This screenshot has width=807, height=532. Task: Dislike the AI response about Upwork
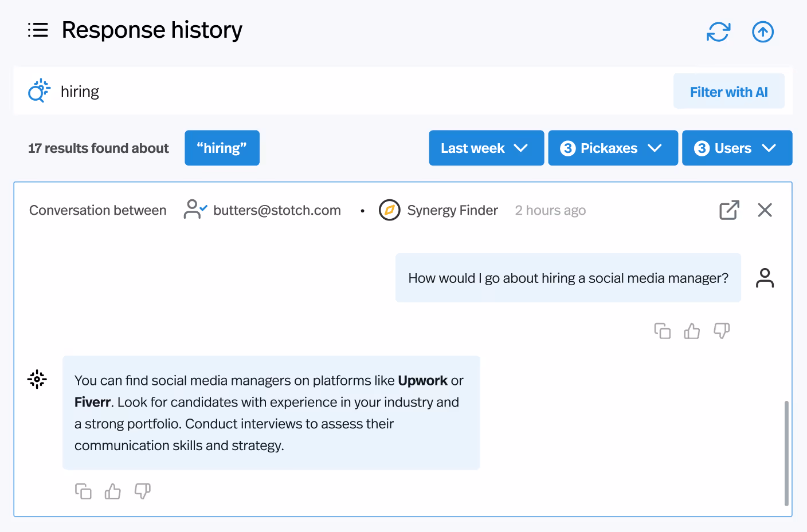[x=143, y=491]
